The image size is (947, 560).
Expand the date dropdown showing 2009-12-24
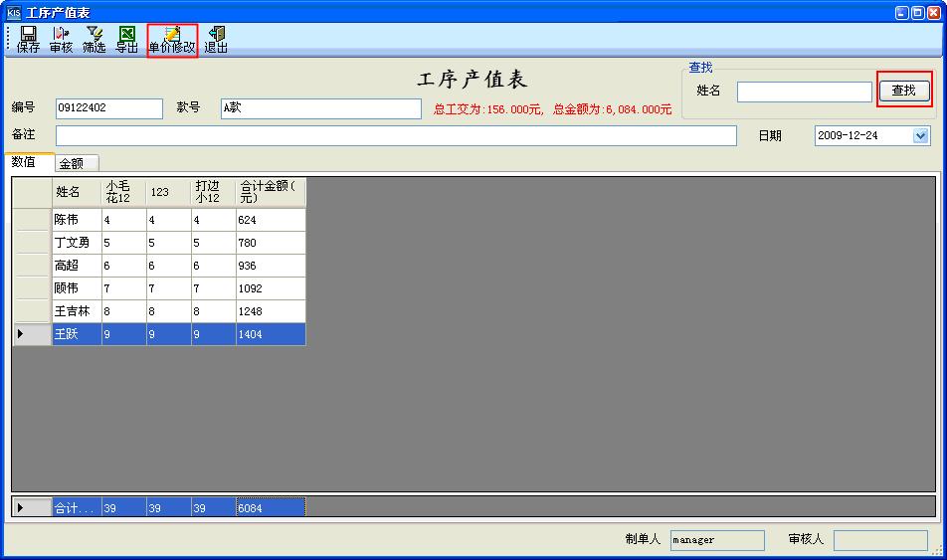pos(920,136)
